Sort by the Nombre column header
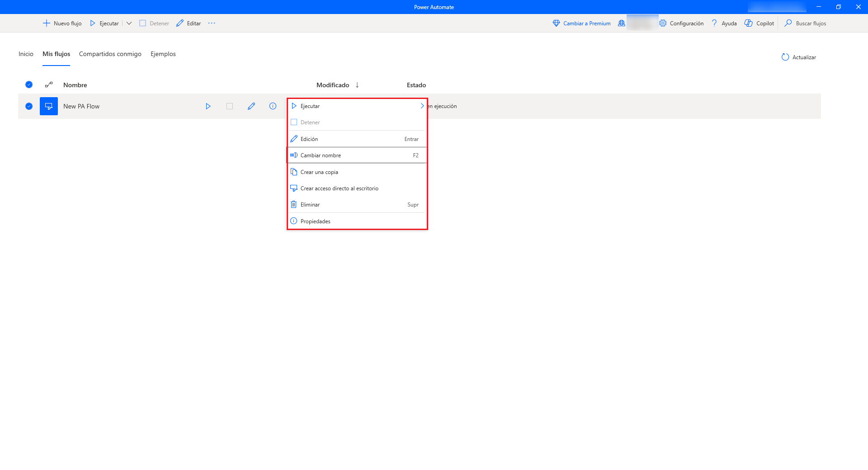This screenshot has width=868, height=470. tap(75, 85)
